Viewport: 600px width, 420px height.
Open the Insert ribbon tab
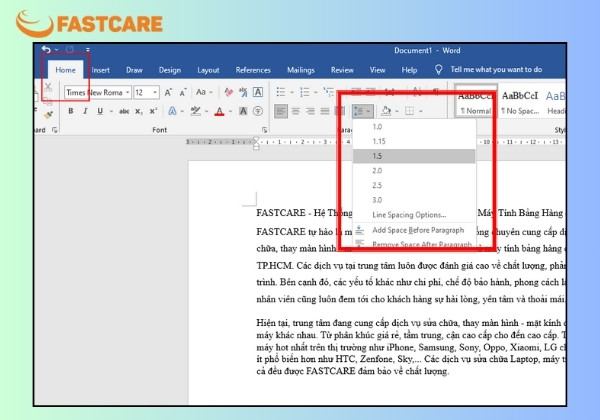pos(101,70)
